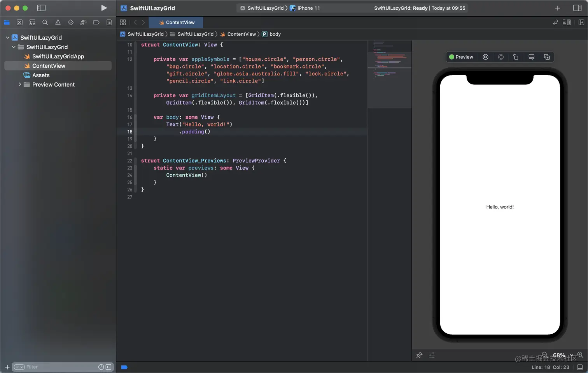Zoom out the preview canvas
This screenshot has height=373, width=588.
(545, 355)
